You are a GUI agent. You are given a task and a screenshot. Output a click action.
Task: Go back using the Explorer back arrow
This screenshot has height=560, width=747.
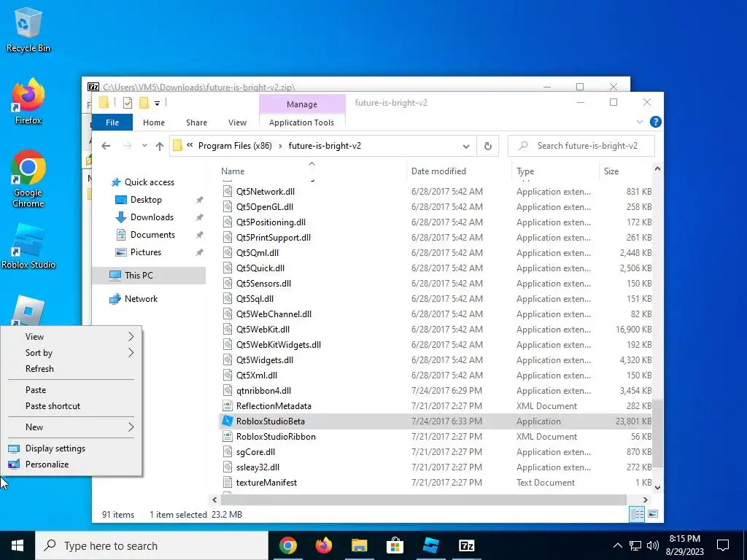(106, 146)
